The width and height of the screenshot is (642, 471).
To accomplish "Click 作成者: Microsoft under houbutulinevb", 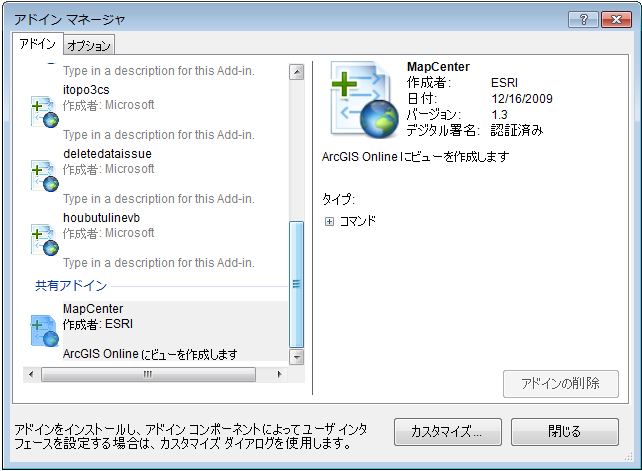I will pos(109,233).
